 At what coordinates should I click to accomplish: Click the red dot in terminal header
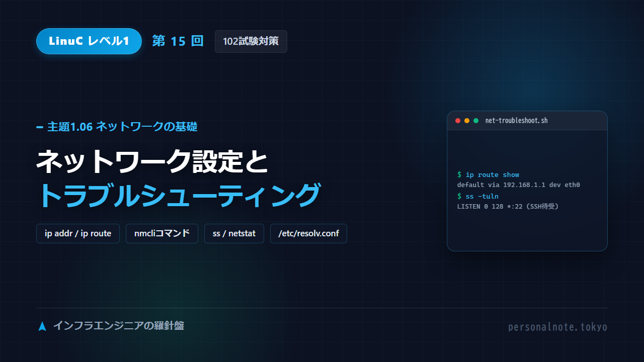click(x=458, y=121)
